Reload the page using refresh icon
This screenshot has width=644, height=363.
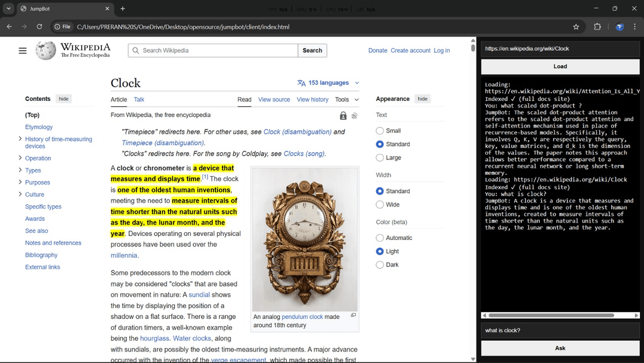(39, 27)
